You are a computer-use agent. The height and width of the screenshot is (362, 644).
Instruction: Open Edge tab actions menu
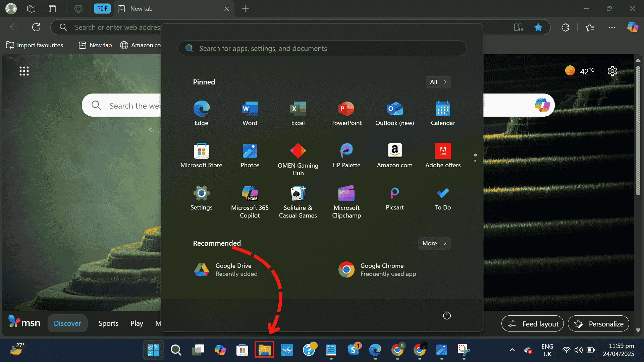coord(52,9)
